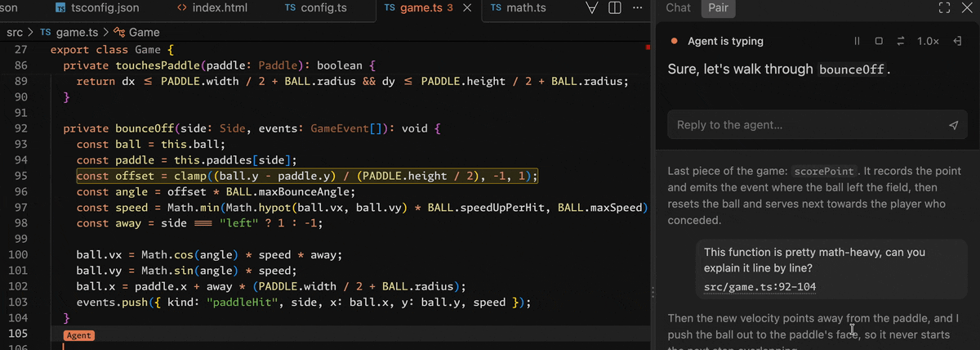Click the src breadcrumb
This screenshot has height=350, width=980.
tap(15, 33)
